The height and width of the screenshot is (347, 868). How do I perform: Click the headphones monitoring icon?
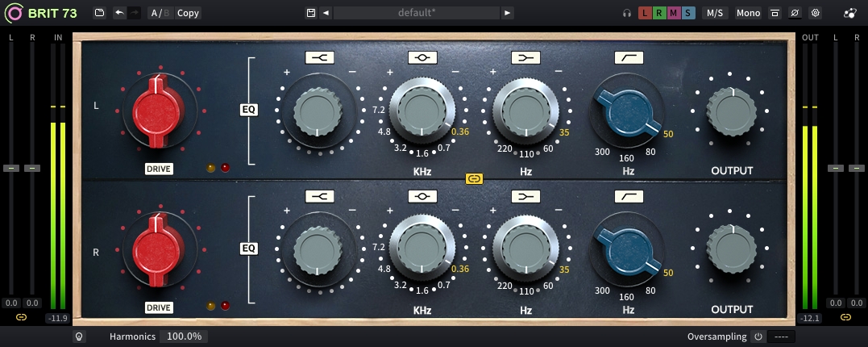pos(627,13)
